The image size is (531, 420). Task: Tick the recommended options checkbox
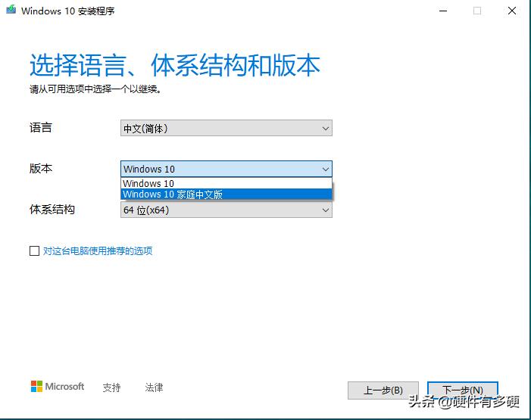[x=34, y=250]
